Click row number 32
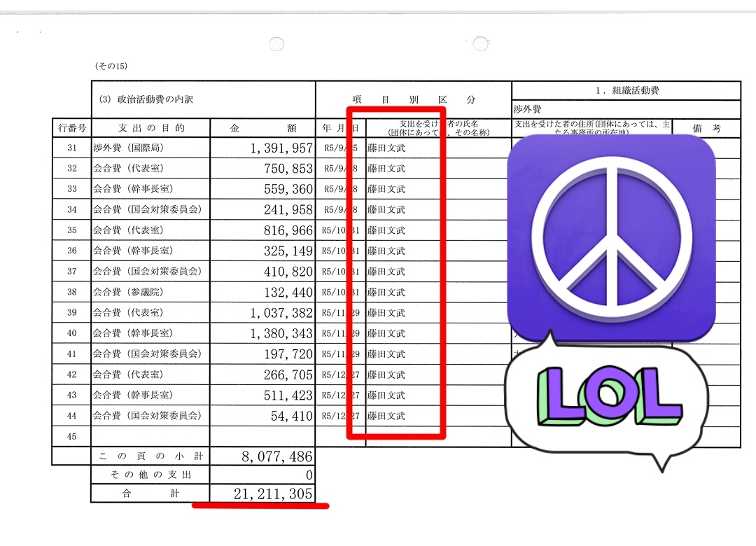Viewport: 756px width, 546px height. tap(72, 168)
